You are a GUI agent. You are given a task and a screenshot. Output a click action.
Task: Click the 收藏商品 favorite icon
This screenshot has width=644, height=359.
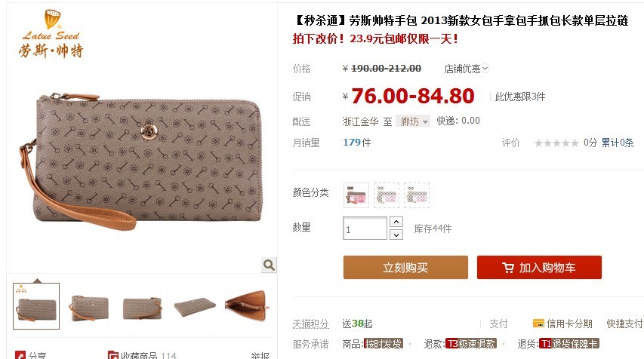pos(113,355)
